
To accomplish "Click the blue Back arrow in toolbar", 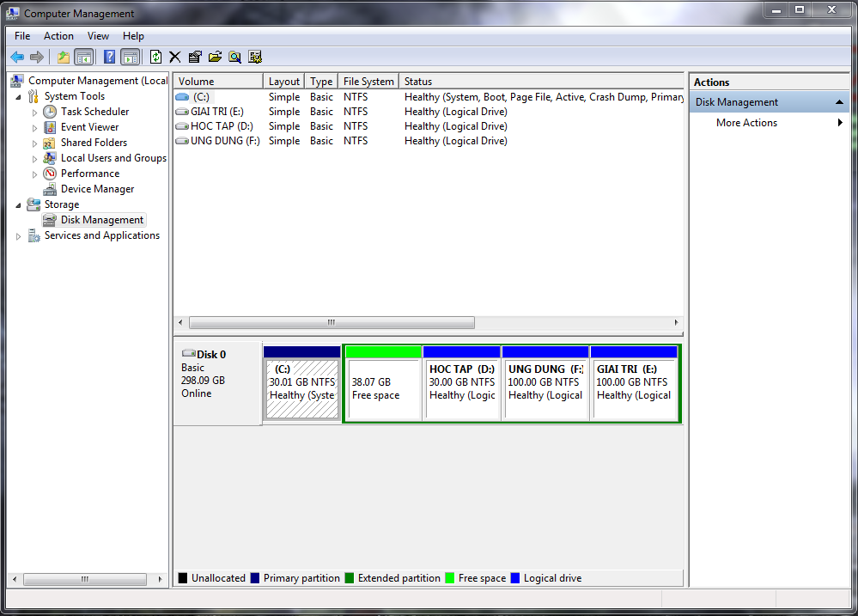I will (x=16, y=58).
